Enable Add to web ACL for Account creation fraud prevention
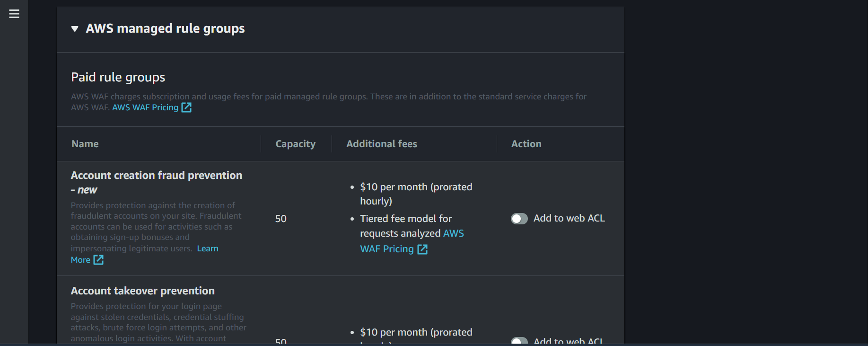Screen dimensions: 868x346 [x=519, y=219]
